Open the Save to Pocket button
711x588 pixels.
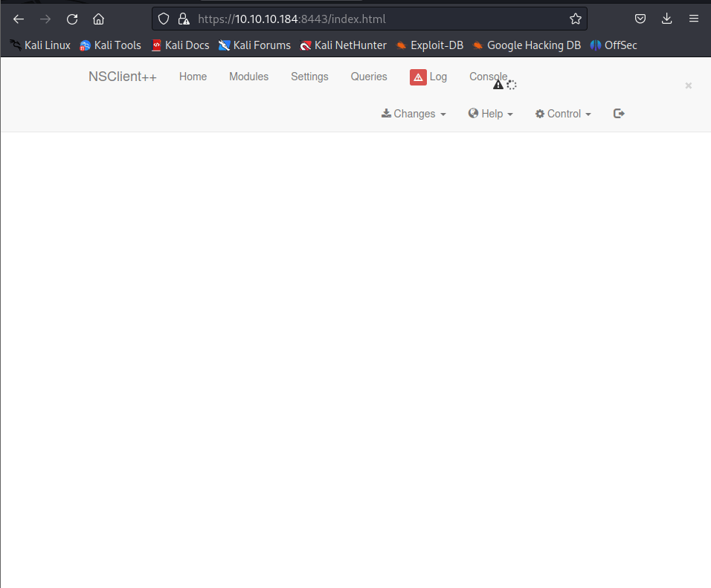(x=640, y=19)
